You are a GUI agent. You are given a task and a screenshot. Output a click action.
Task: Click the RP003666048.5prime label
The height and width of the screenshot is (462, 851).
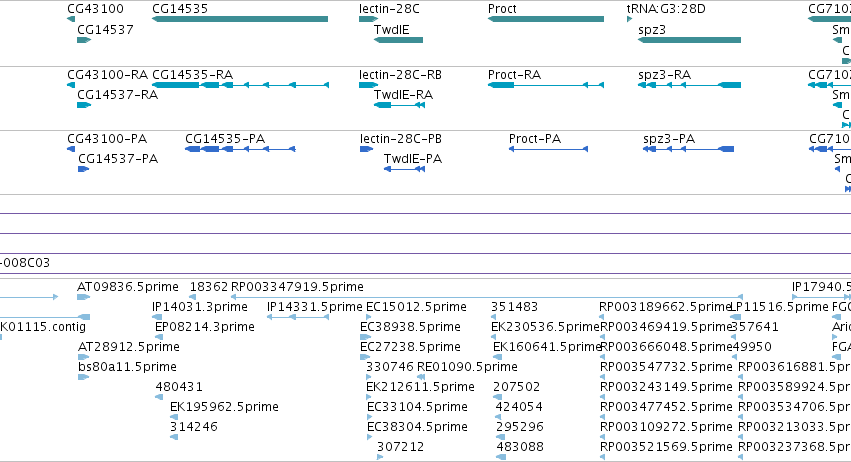click(x=666, y=347)
